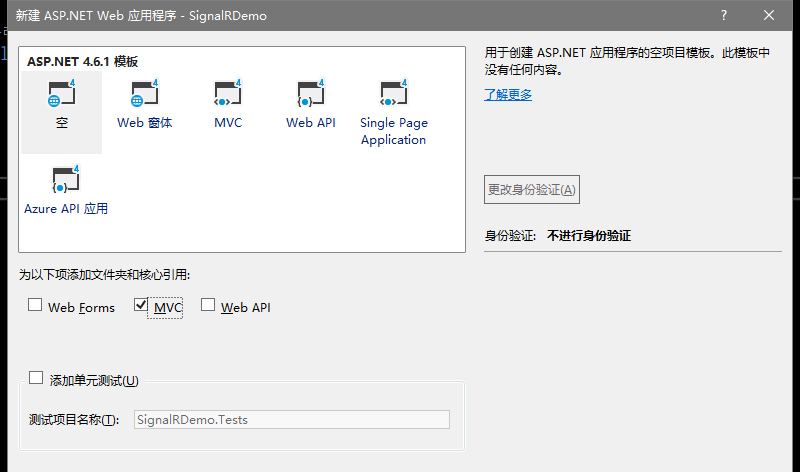Uncheck the MVC core references checkbox
The image size is (800, 472).
tap(141, 305)
